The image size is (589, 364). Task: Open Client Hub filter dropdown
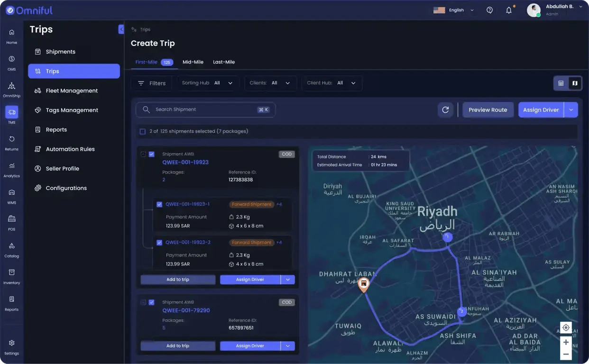click(x=332, y=83)
